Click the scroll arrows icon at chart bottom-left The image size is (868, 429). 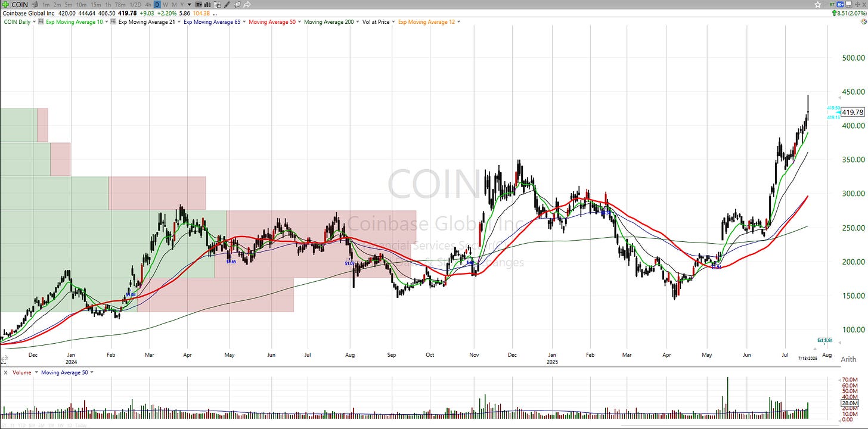click(4, 360)
